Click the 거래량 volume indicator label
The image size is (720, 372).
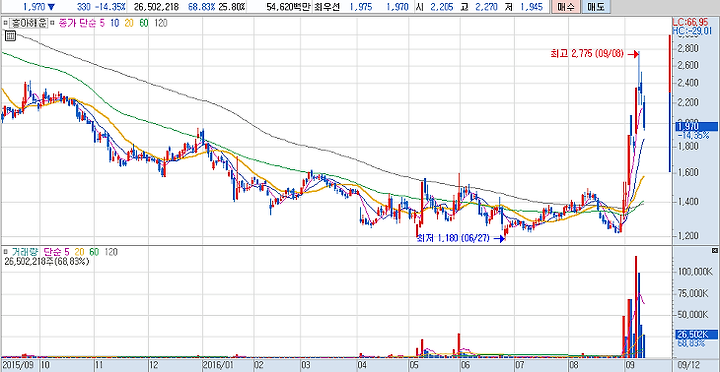coord(25,252)
